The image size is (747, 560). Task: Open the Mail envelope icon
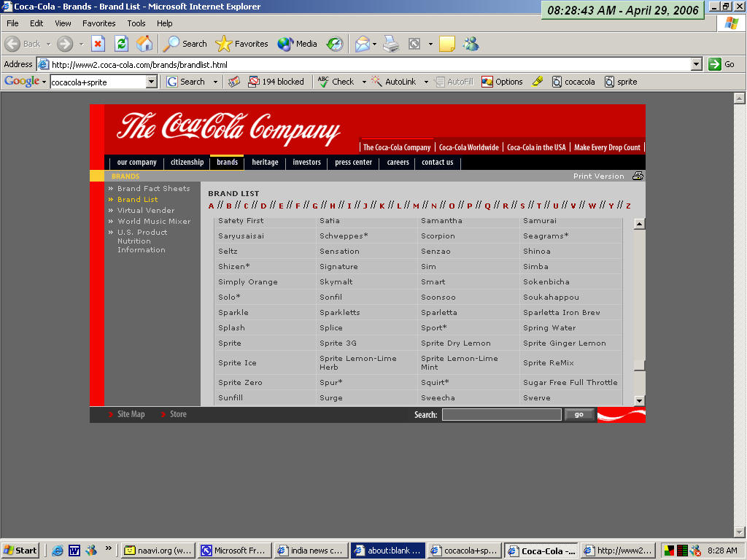point(362,44)
